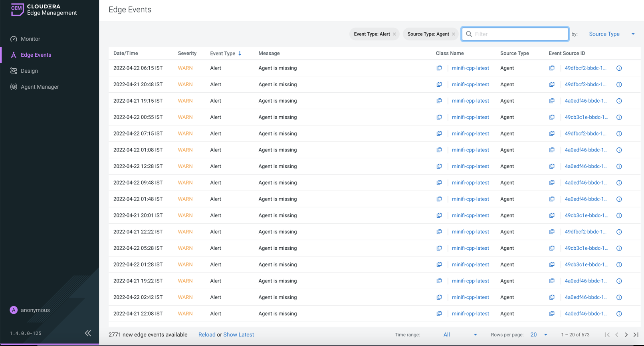Viewport: 644px width, 346px height.
Task: Navigate to Agent Manager
Action: [x=40, y=87]
